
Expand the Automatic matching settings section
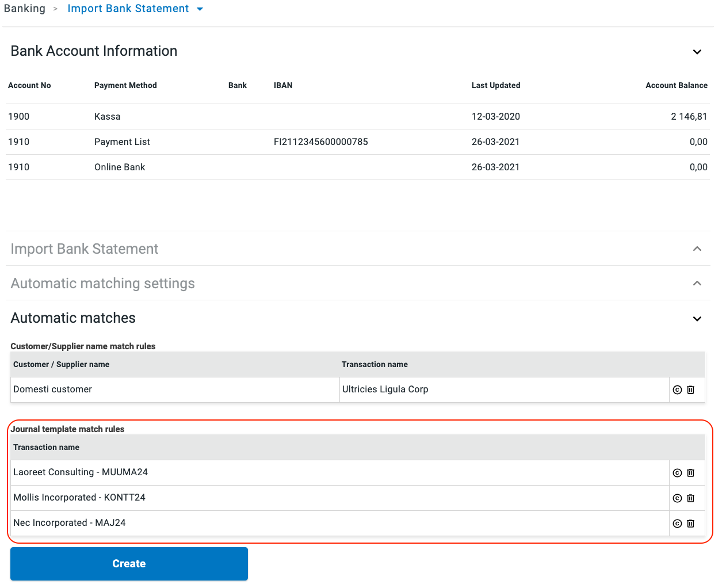tap(697, 284)
